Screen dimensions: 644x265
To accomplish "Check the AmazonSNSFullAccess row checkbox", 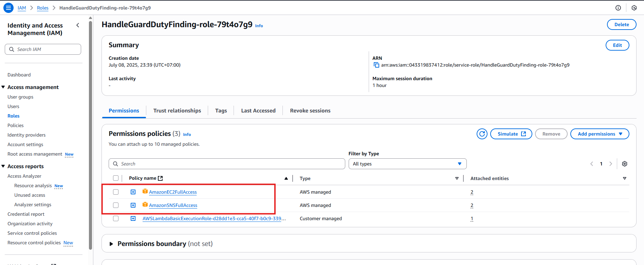I will tap(116, 205).
